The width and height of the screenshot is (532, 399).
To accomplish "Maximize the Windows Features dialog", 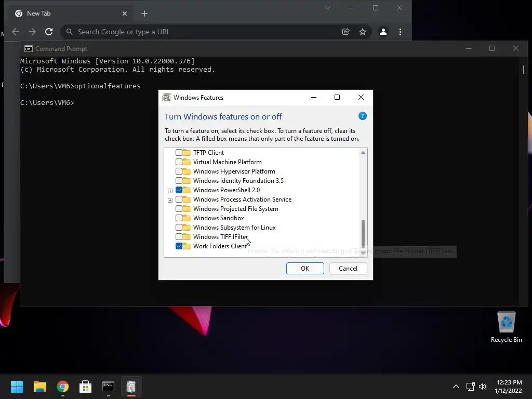I will click(x=337, y=97).
